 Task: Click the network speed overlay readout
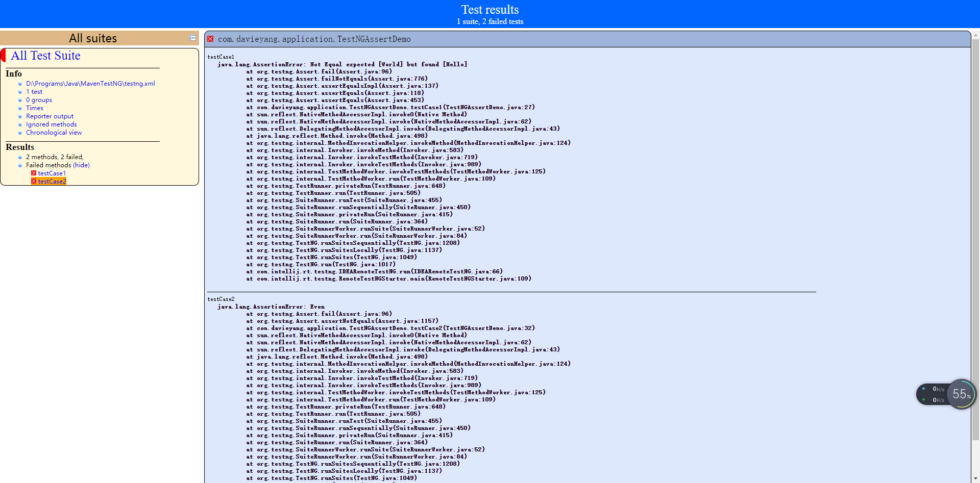point(934,394)
